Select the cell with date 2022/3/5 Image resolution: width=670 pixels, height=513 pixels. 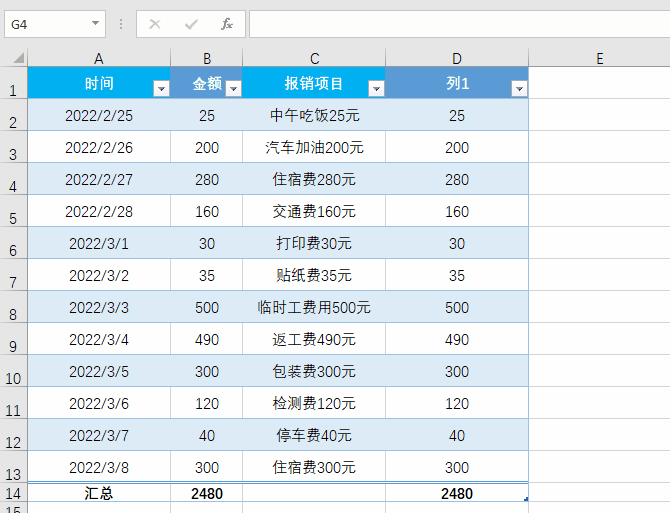[x=99, y=372]
